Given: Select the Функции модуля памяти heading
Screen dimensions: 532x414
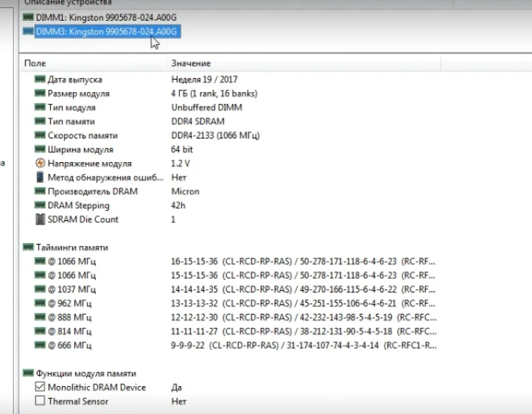Looking at the screenshot, I should click(86, 373).
